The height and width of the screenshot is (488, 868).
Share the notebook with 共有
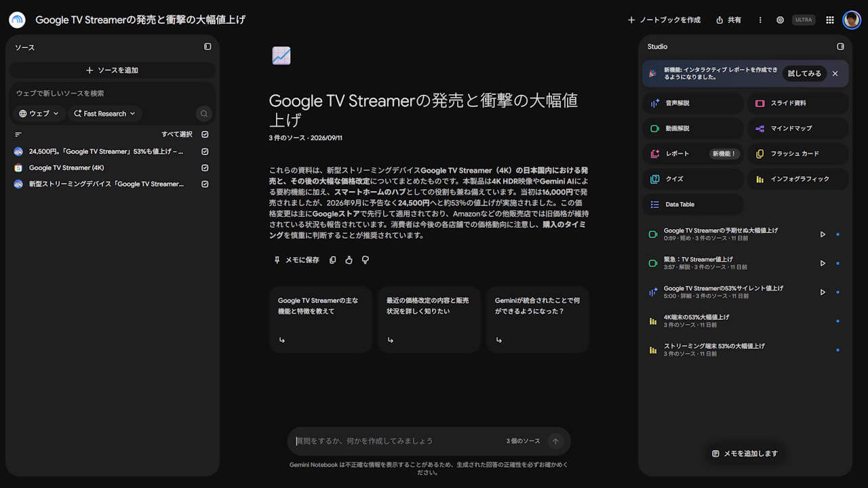pos(729,20)
